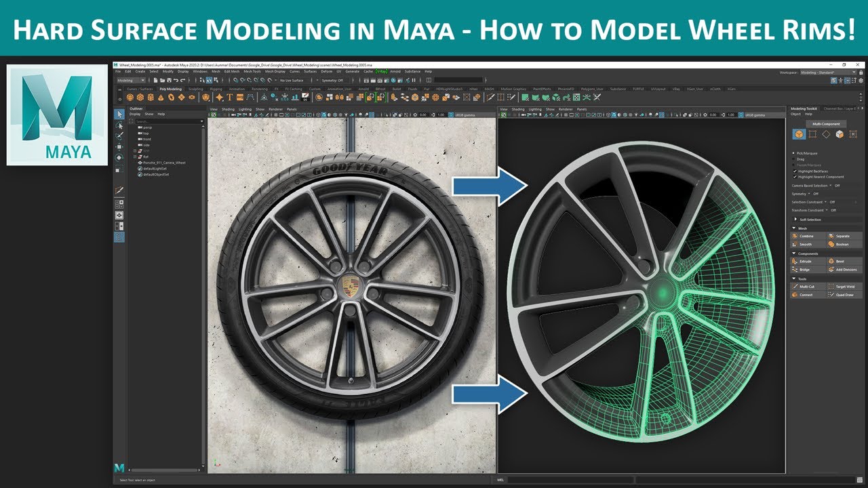Create a polygon torus from the shelf
Viewport: 868px width, 488px height.
point(171,98)
